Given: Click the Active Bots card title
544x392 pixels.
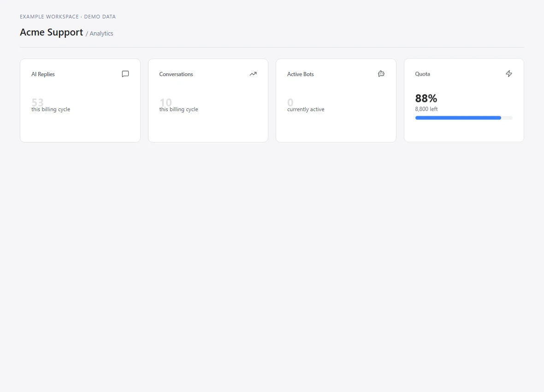Looking at the screenshot, I should (301, 74).
